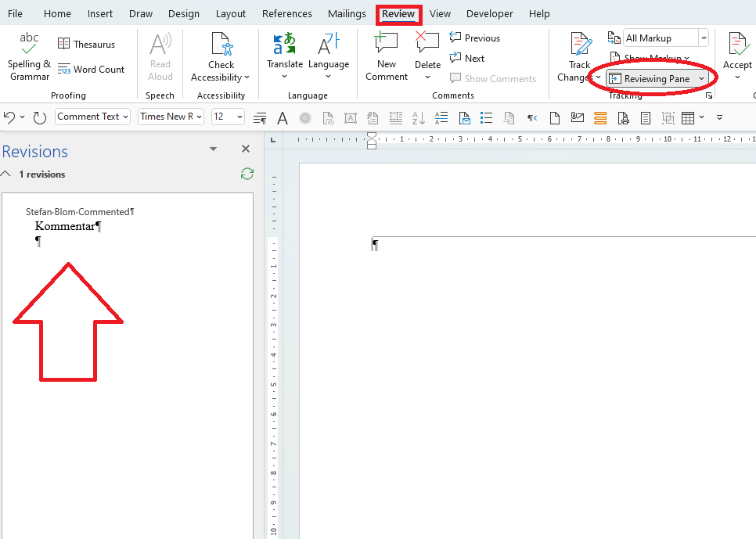Select the Developer tab
The width and height of the screenshot is (756, 539).
click(x=489, y=14)
